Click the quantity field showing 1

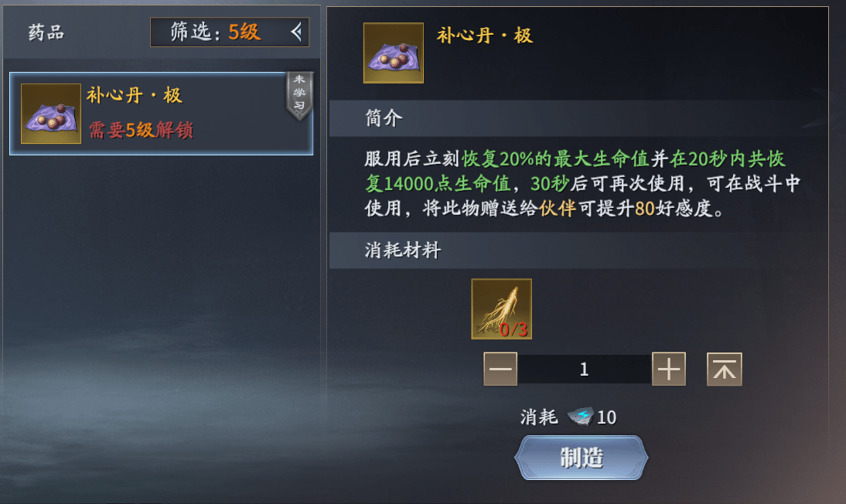[x=585, y=369]
